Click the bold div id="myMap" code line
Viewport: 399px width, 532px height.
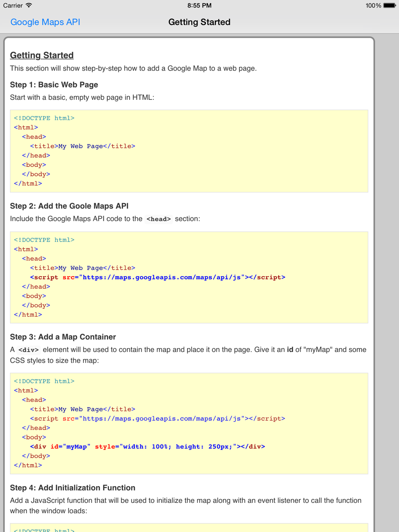(148, 446)
